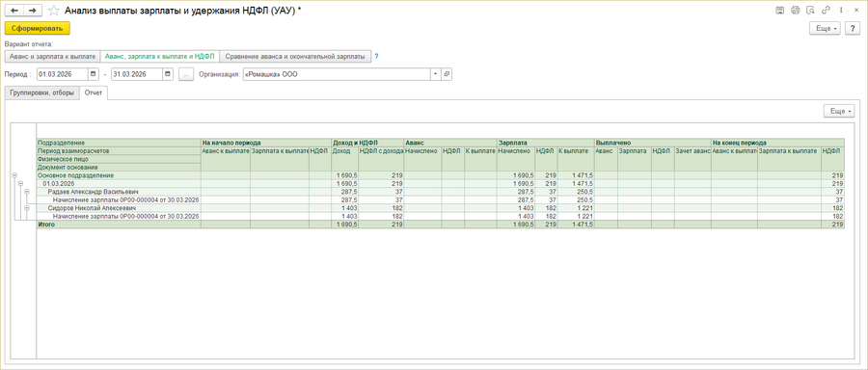Click the Документ основание header cell
The image size is (868, 370).
[119, 167]
